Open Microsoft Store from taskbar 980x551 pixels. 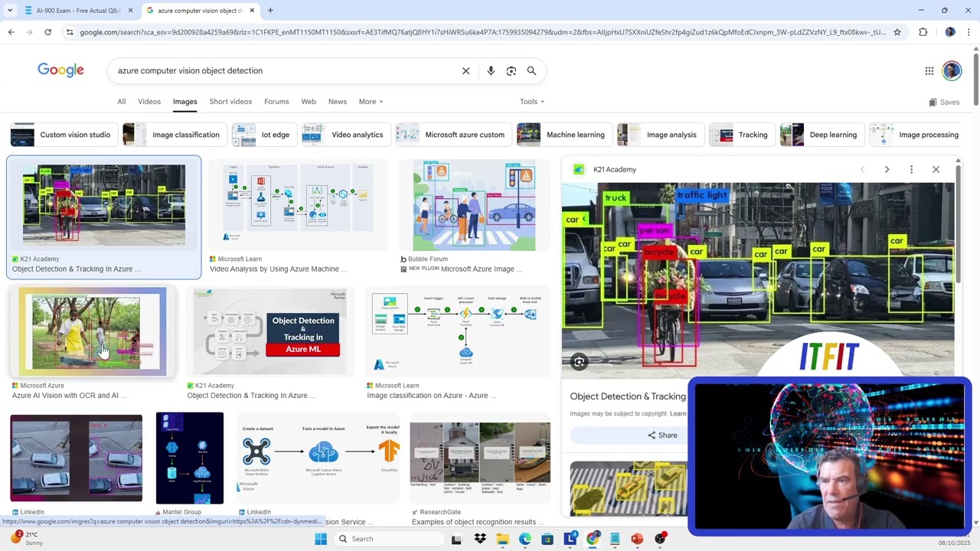[x=547, y=539]
